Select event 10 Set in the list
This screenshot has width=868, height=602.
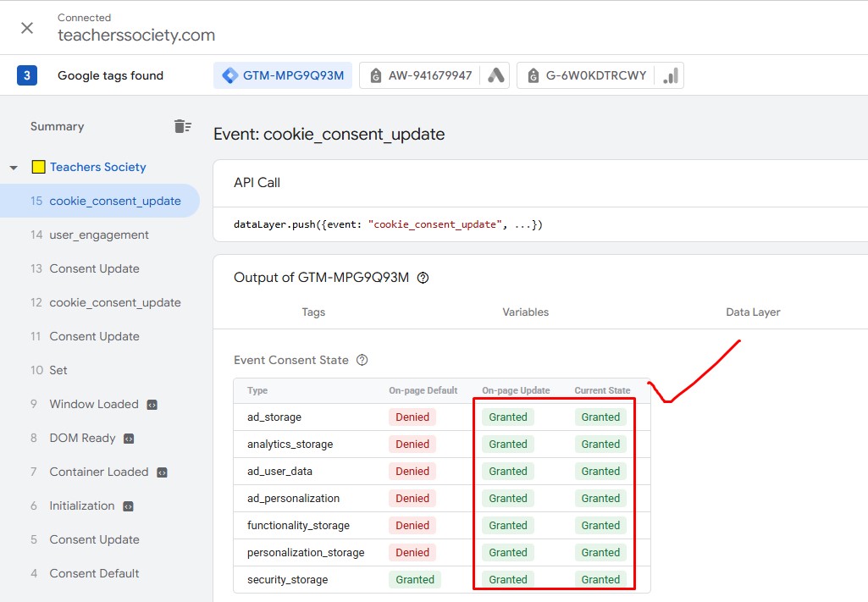pos(58,370)
